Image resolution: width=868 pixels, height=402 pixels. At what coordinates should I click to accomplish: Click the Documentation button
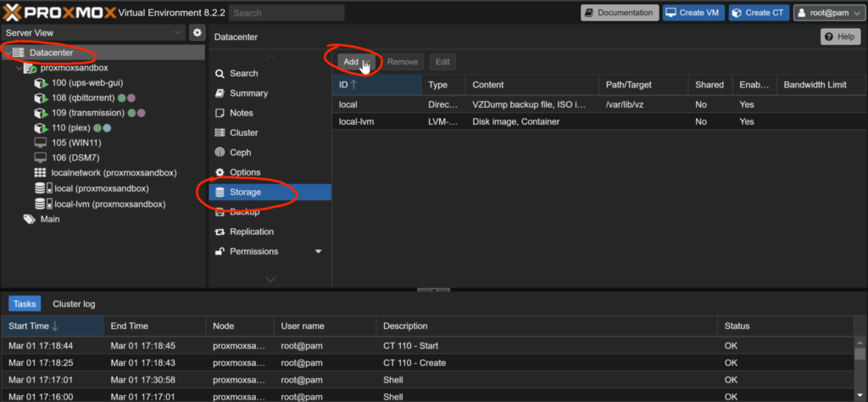pyautogui.click(x=620, y=13)
